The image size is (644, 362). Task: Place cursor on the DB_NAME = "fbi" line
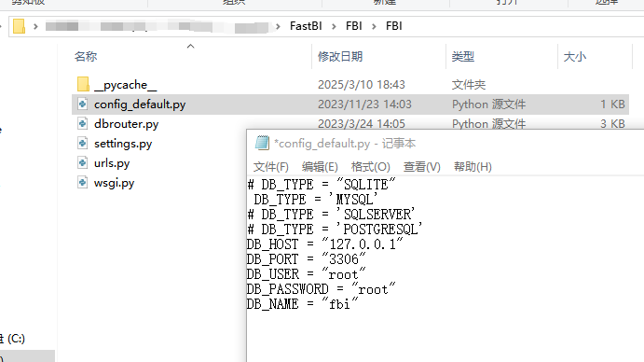click(x=302, y=304)
